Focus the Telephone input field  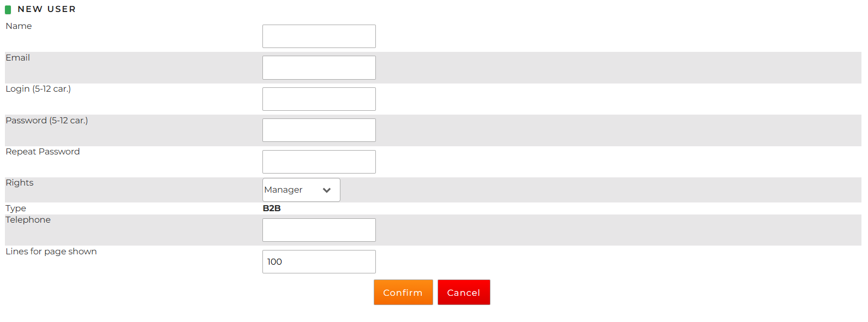coord(319,230)
